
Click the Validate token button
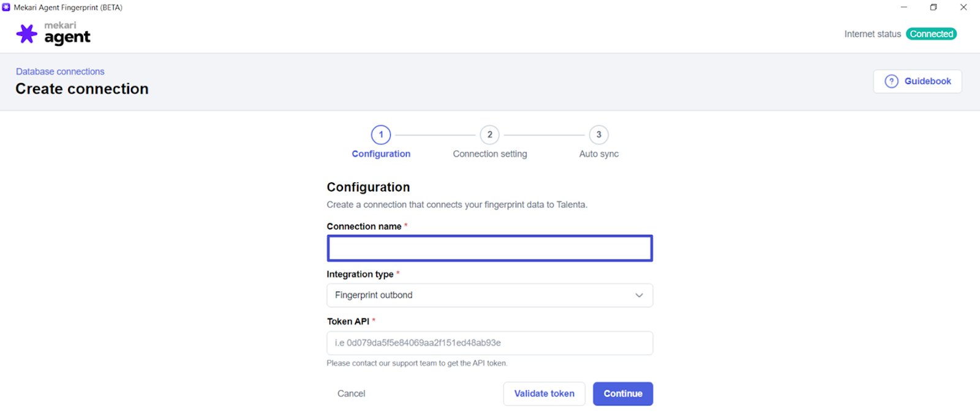(x=545, y=394)
